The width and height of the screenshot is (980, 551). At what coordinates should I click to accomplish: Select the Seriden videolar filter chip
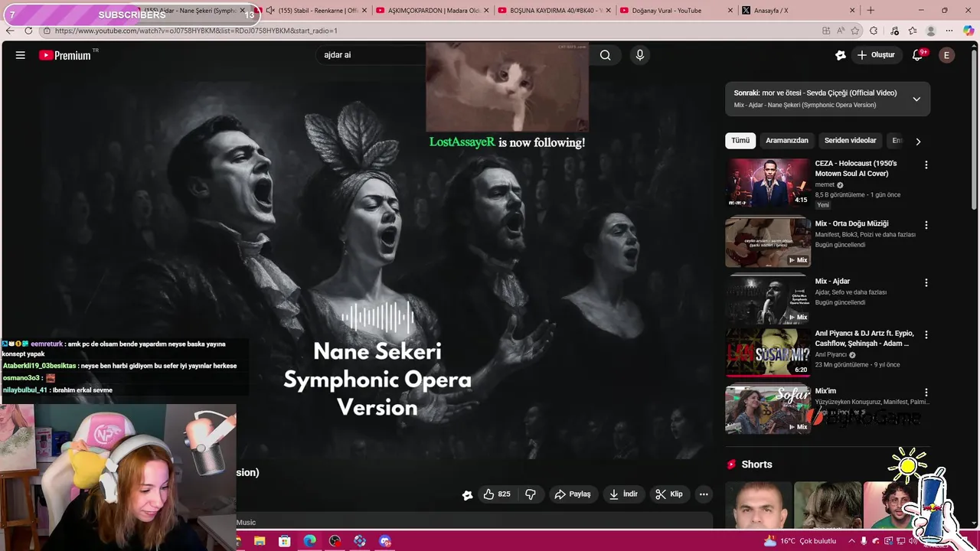pos(850,141)
